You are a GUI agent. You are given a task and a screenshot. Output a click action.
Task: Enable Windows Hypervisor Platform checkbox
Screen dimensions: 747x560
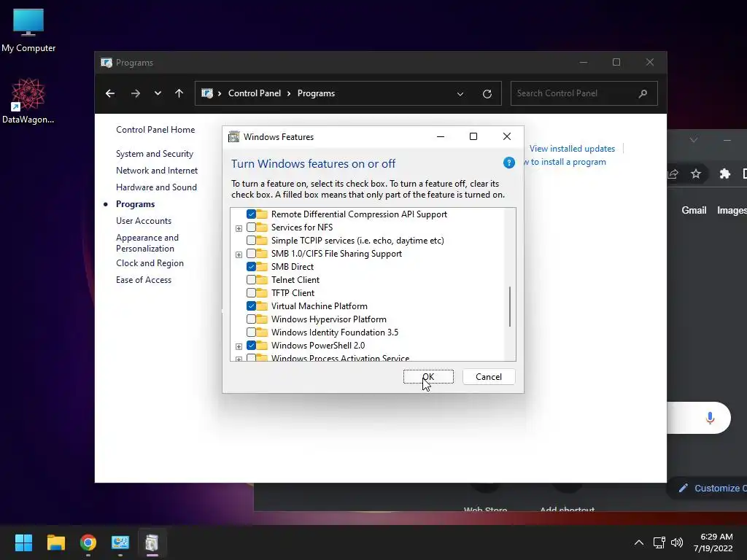pos(251,319)
